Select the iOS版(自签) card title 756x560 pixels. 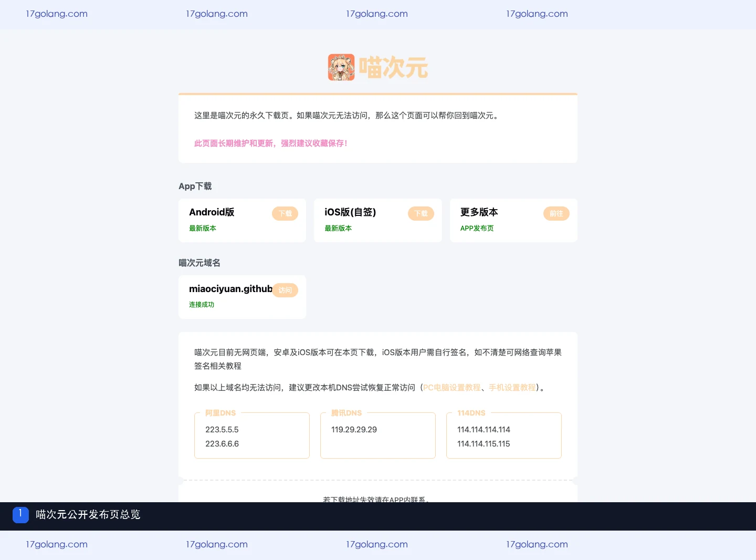(350, 212)
